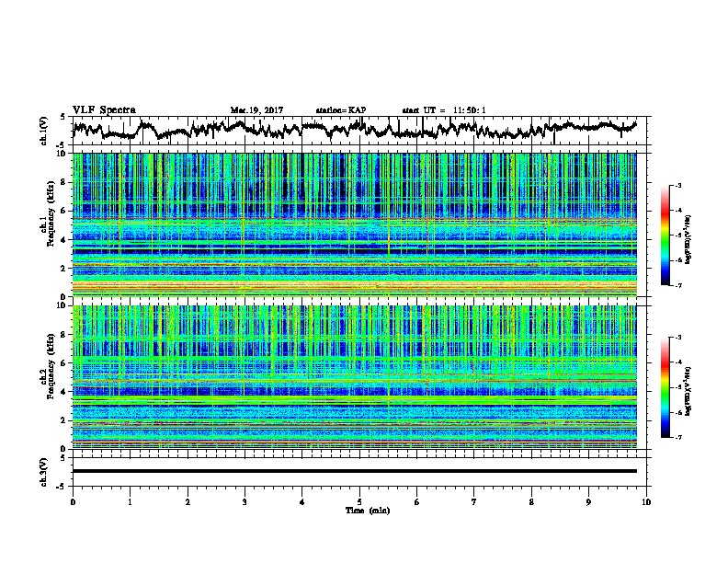
Task: Select the date text "Mar.19, 2017"
Action: click(256, 110)
